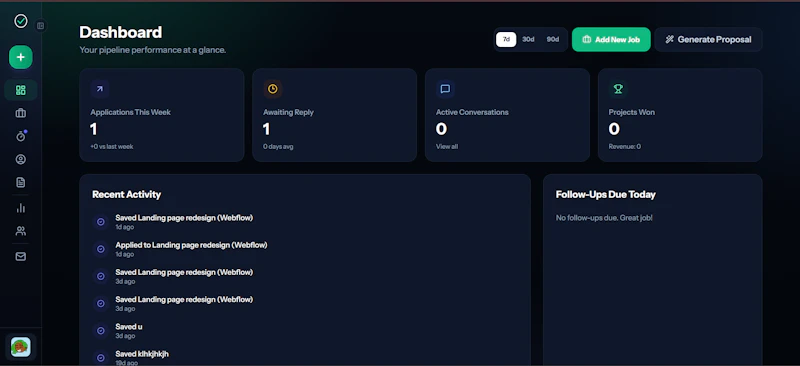Open Applied to Landing page redesign (Webflow) entry
This screenshot has width=800, height=366.
click(191, 245)
